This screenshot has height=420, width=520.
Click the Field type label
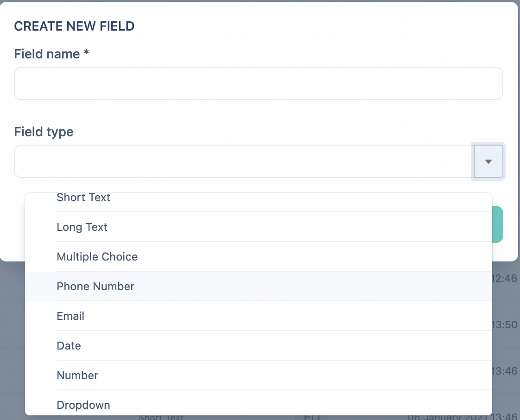[44, 132]
